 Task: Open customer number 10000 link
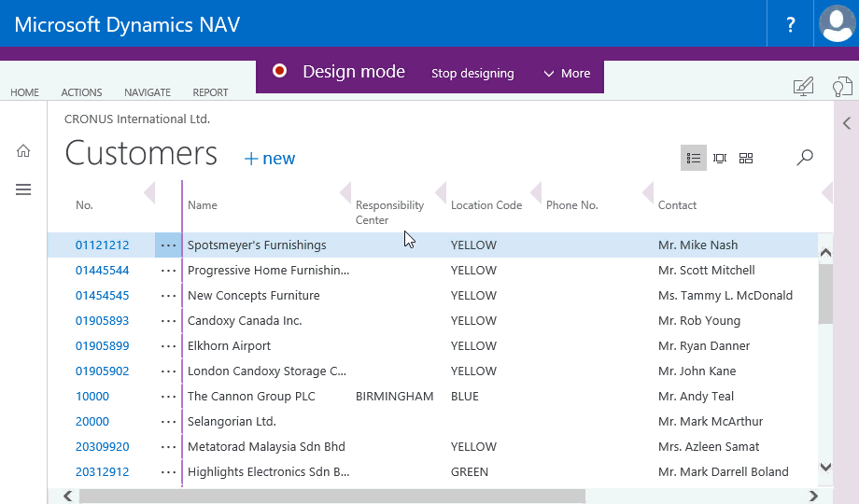click(x=92, y=397)
